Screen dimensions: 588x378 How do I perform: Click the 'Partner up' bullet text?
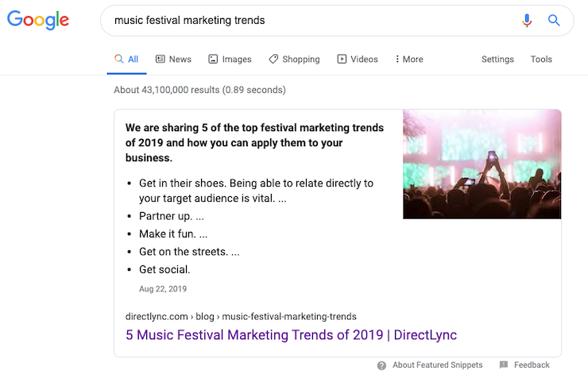[172, 216]
